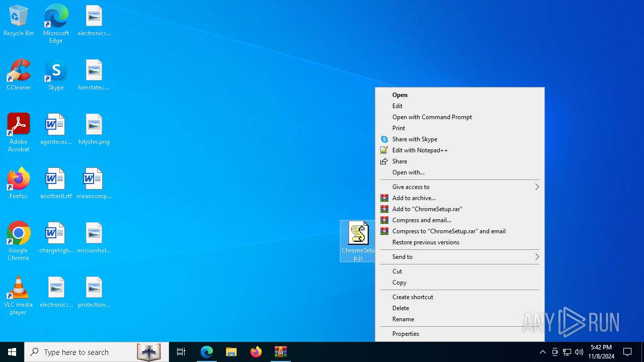Select the VLC media player desktop shortcut
The width and height of the screenshot is (644, 362).
(19, 296)
